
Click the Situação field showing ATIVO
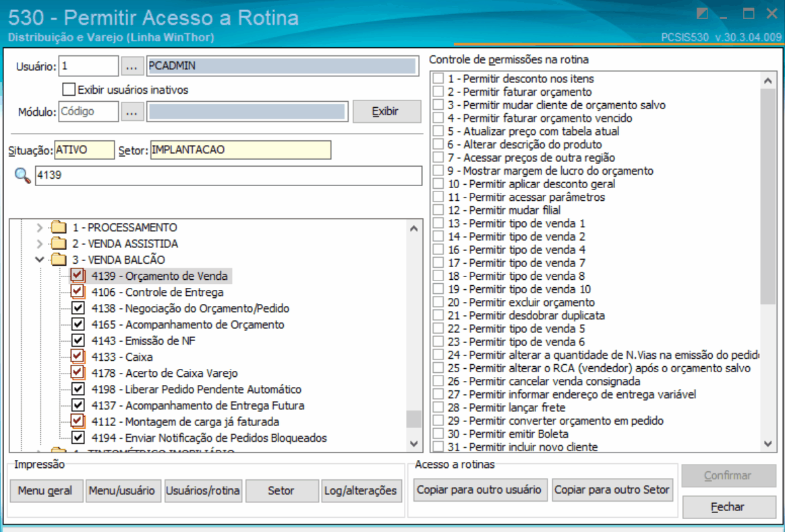pyautogui.click(x=84, y=150)
